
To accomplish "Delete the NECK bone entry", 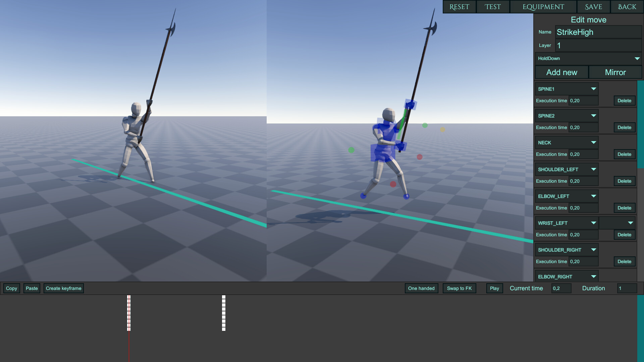I will [624, 154].
